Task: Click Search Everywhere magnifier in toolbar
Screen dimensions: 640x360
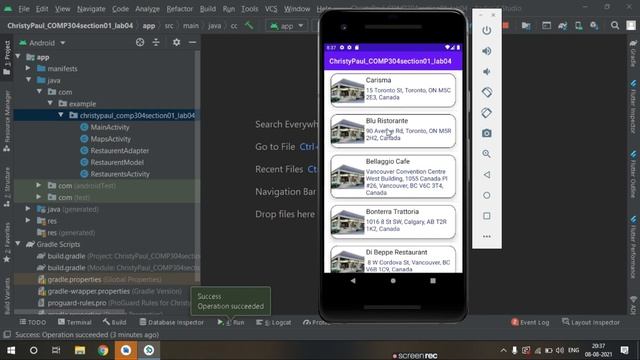Action: [x=615, y=25]
